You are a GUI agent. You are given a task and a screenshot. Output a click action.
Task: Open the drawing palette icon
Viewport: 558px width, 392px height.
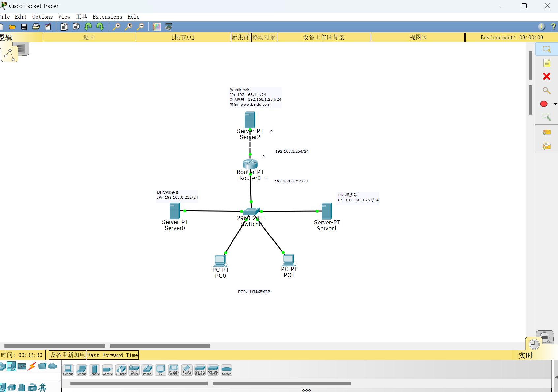157,27
